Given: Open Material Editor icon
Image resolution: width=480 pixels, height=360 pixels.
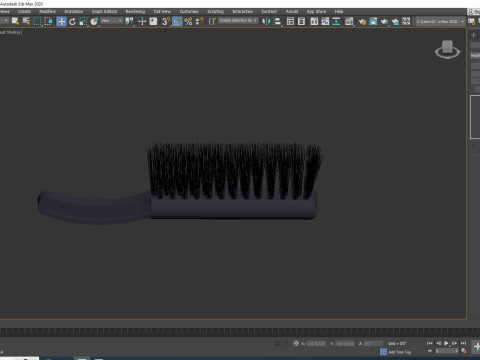Looking at the screenshot, I should pos(349,21).
